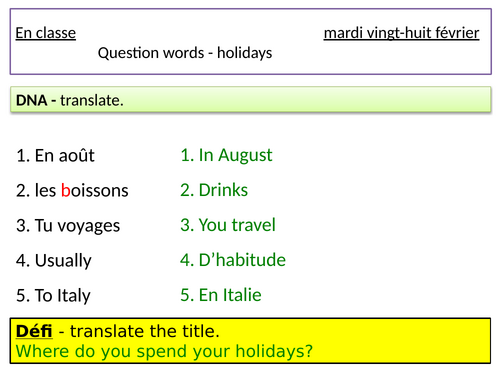Click the phrase '3. Tu voyages'
This screenshot has width=500, height=375.
(68, 226)
